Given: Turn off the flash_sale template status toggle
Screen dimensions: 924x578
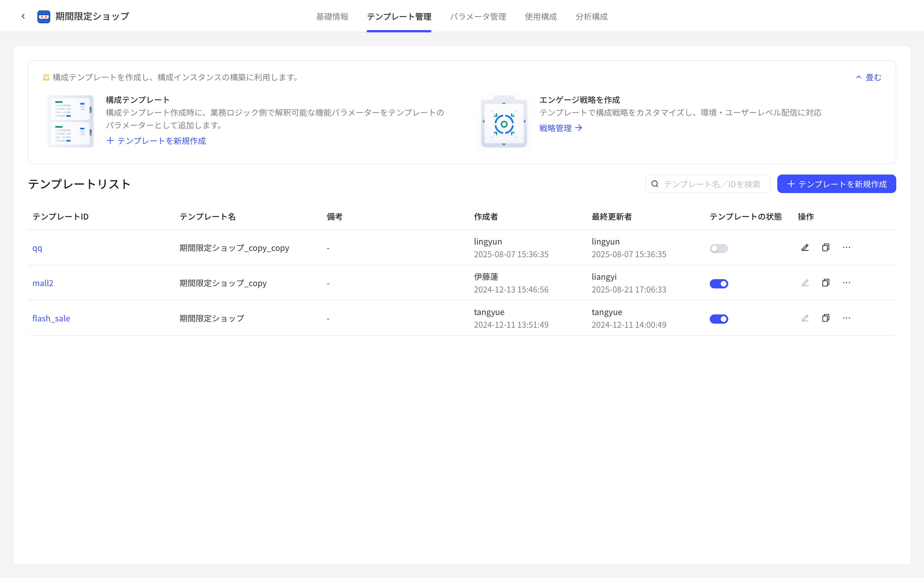Looking at the screenshot, I should pyautogui.click(x=719, y=319).
